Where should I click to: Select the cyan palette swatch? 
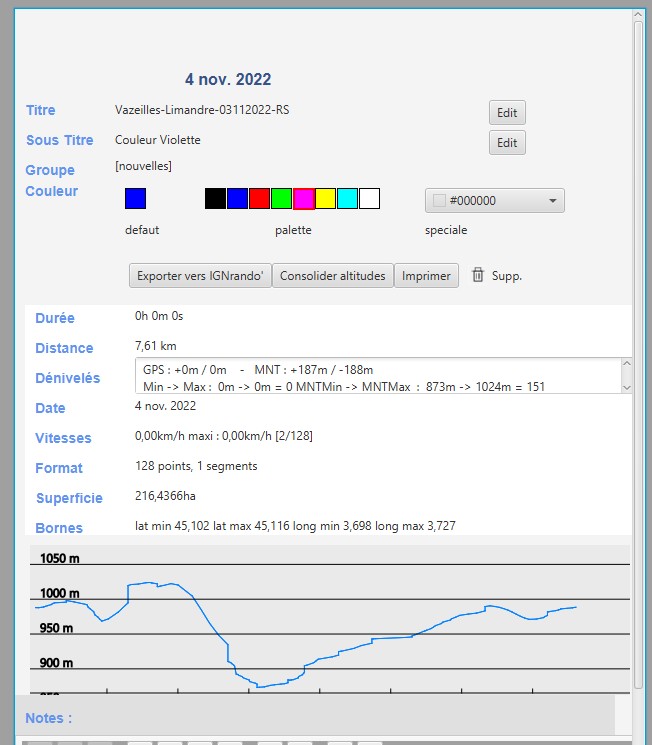point(347,198)
